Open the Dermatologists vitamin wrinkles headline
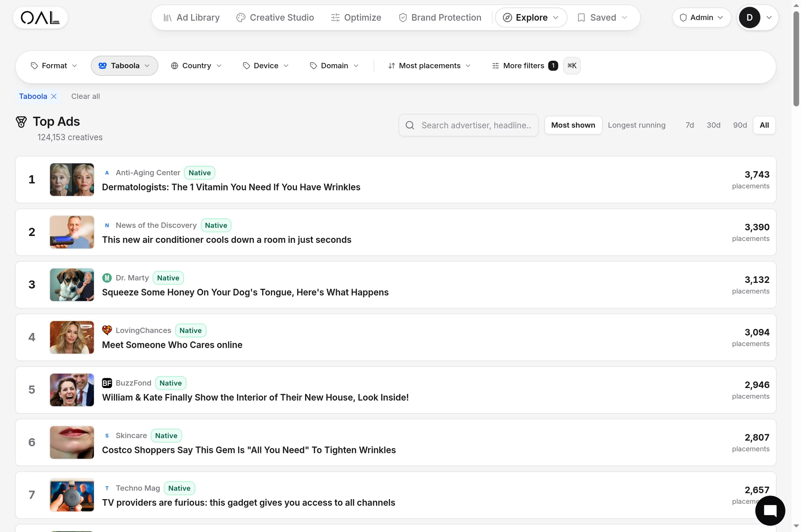The height and width of the screenshot is (532, 801). click(231, 187)
